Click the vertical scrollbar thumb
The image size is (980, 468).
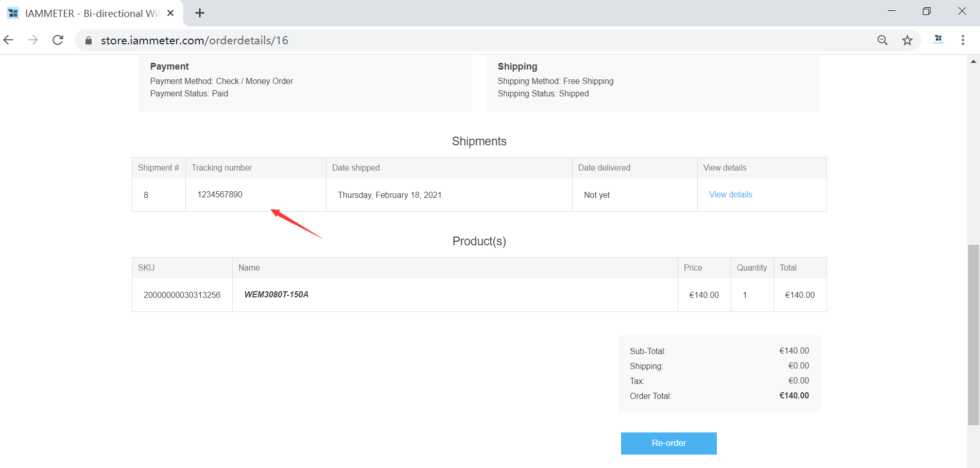tap(973, 335)
